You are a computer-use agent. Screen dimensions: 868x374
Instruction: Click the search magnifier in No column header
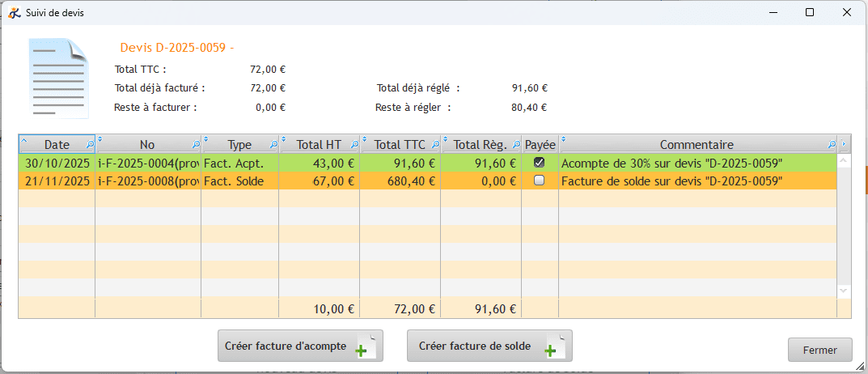(195, 145)
